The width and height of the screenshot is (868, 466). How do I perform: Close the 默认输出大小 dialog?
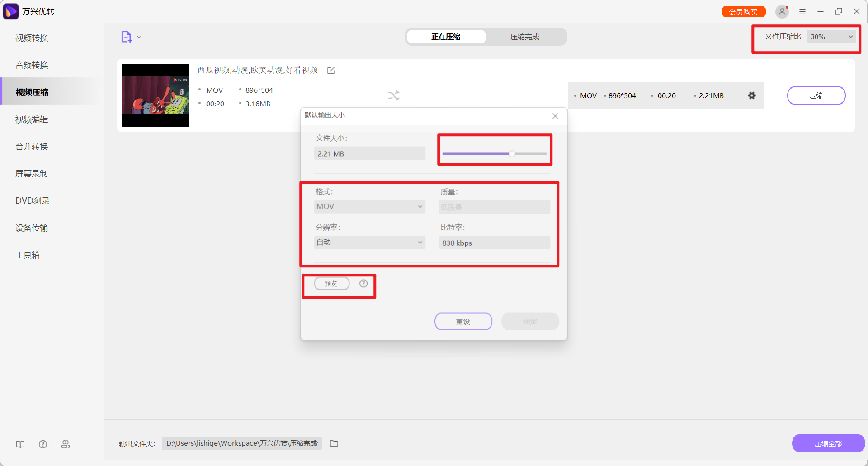[x=555, y=116]
